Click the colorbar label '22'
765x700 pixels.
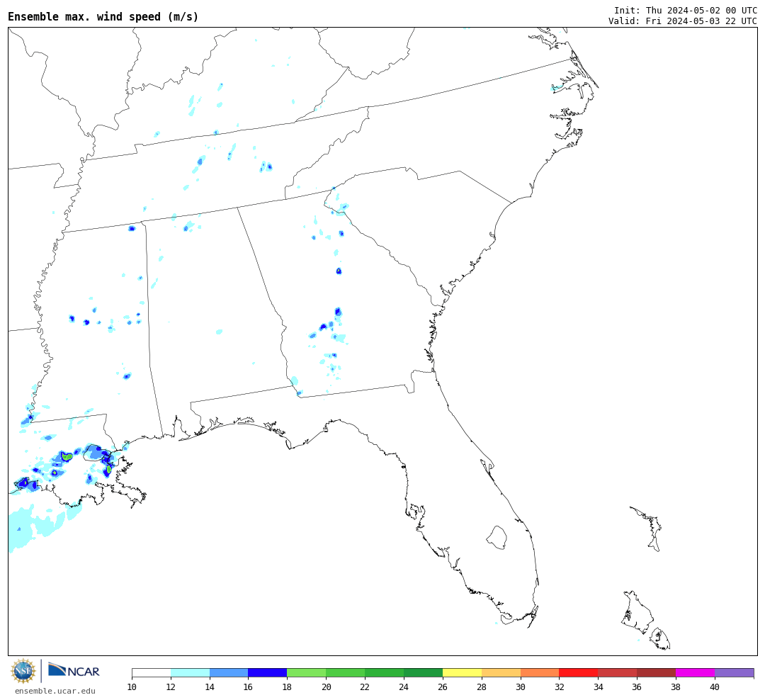coord(365,687)
